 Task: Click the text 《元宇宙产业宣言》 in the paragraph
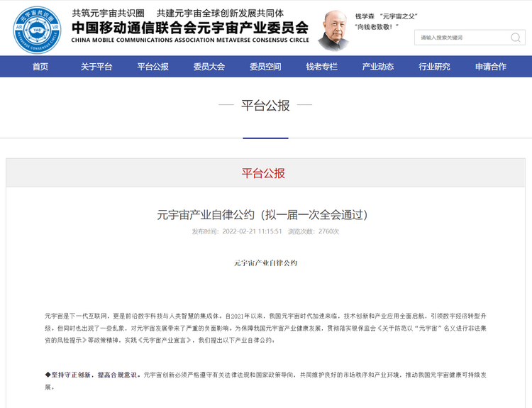tap(165, 340)
